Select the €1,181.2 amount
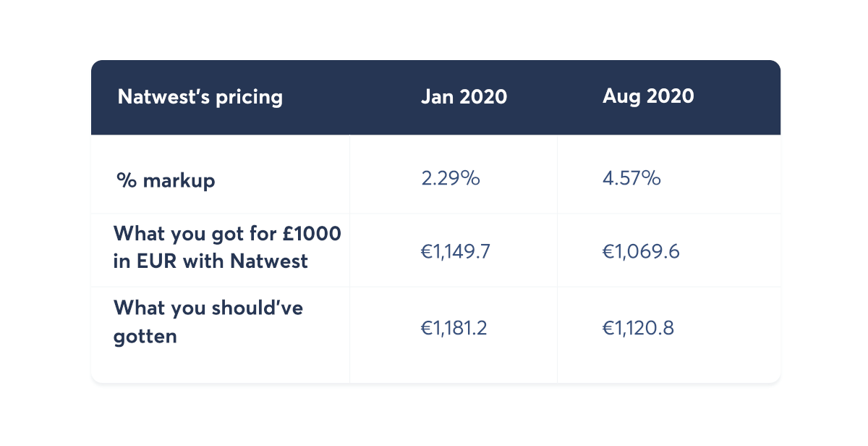The width and height of the screenshot is (868, 446). pos(454,328)
